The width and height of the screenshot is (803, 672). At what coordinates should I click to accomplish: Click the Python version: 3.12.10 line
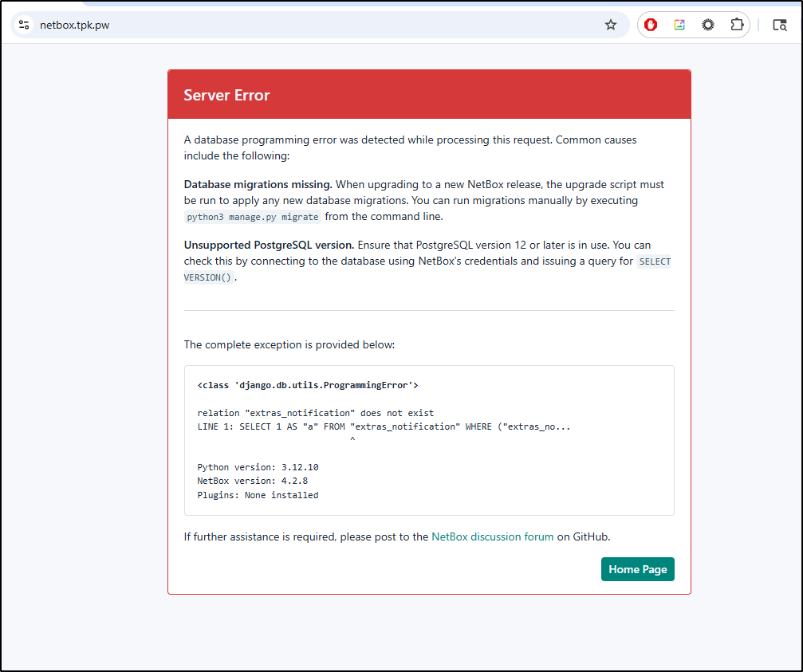pos(258,467)
